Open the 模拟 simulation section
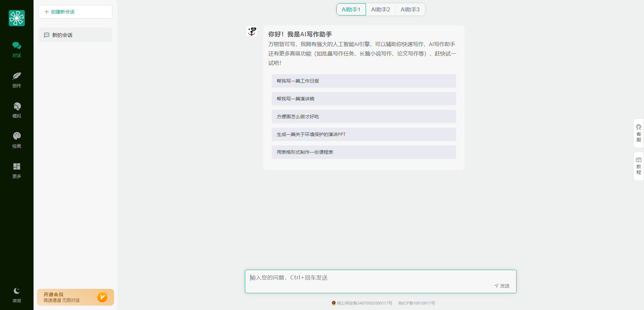The image size is (644, 310). pyautogui.click(x=17, y=110)
